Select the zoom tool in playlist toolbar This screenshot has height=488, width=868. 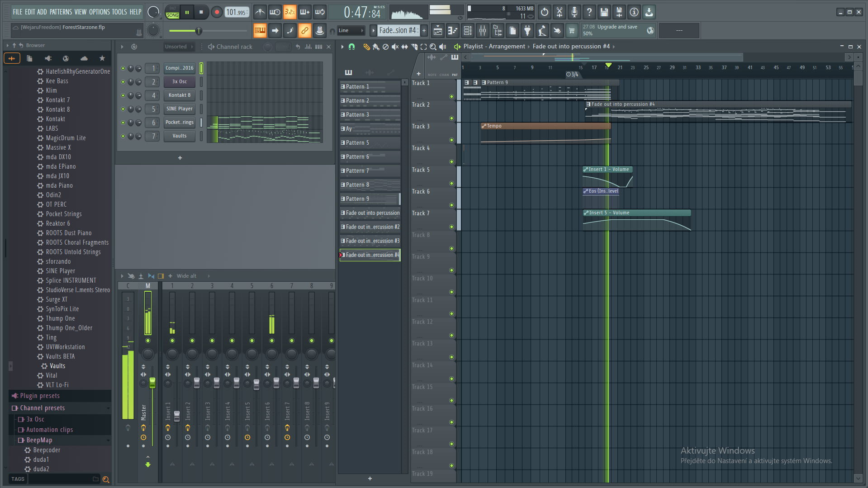click(433, 47)
